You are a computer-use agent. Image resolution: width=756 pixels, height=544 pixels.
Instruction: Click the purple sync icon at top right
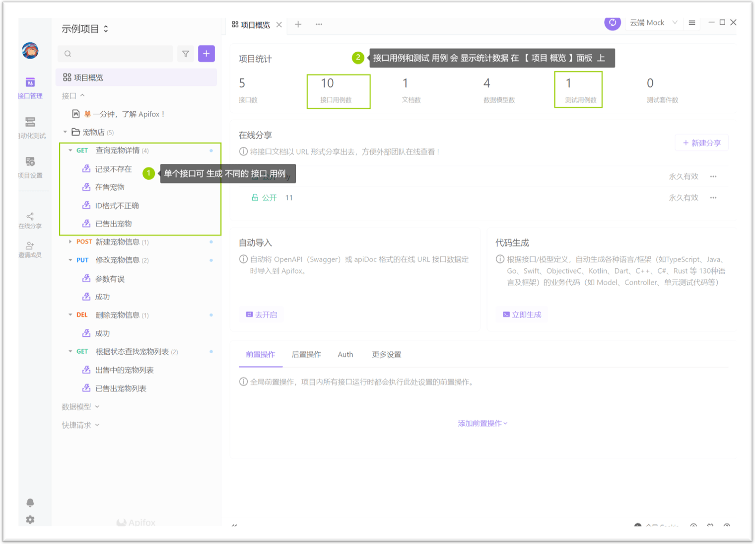(x=613, y=23)
